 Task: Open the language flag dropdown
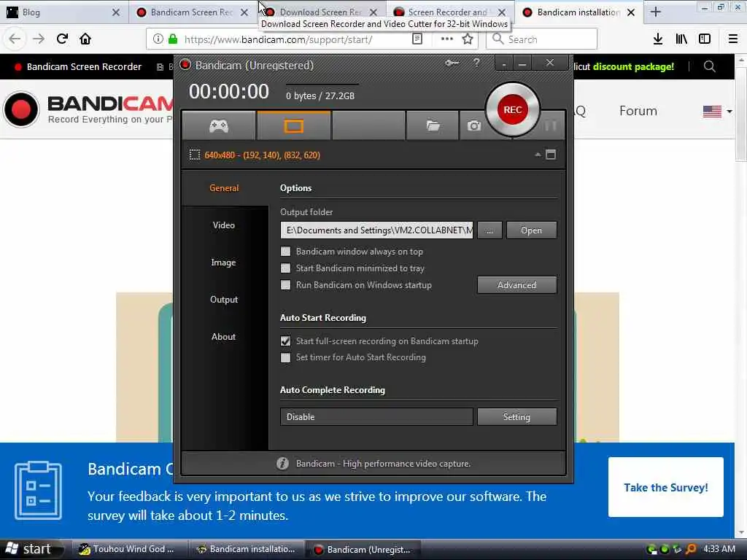click(x=718, y=112)
